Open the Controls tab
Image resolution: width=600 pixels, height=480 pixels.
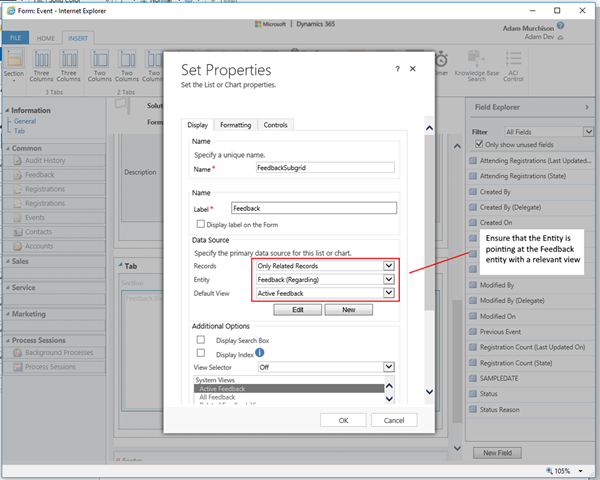274,125
